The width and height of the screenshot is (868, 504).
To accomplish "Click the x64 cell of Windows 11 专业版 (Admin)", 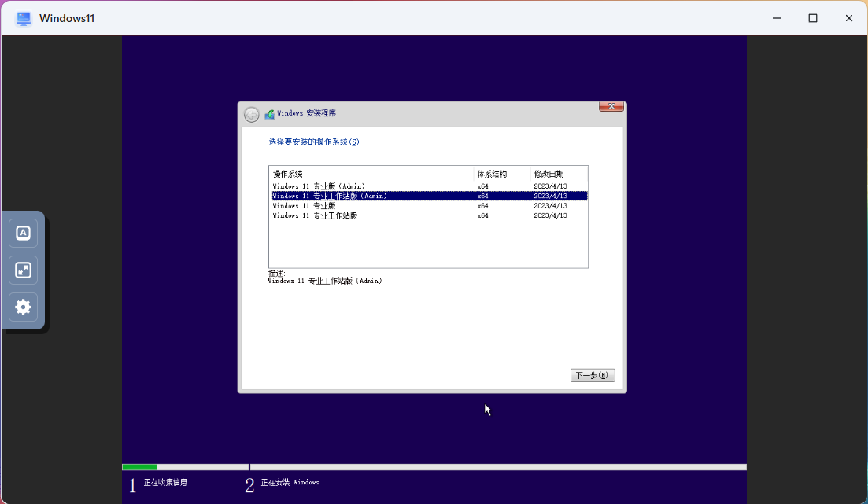I will pos(482,186).
